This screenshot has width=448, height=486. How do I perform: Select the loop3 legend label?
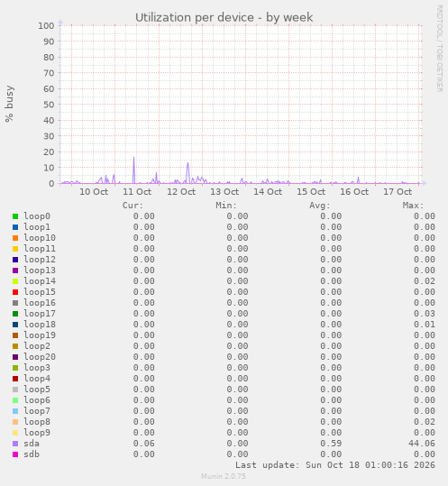[x=37, y=368]
